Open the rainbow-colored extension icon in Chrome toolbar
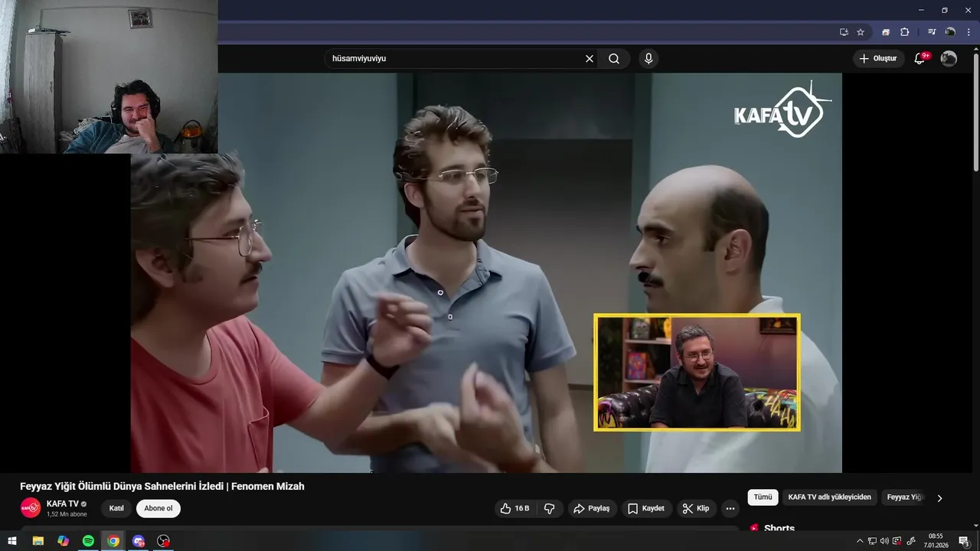The width and height of the screenshot is (980, 551). click(886, 32)
